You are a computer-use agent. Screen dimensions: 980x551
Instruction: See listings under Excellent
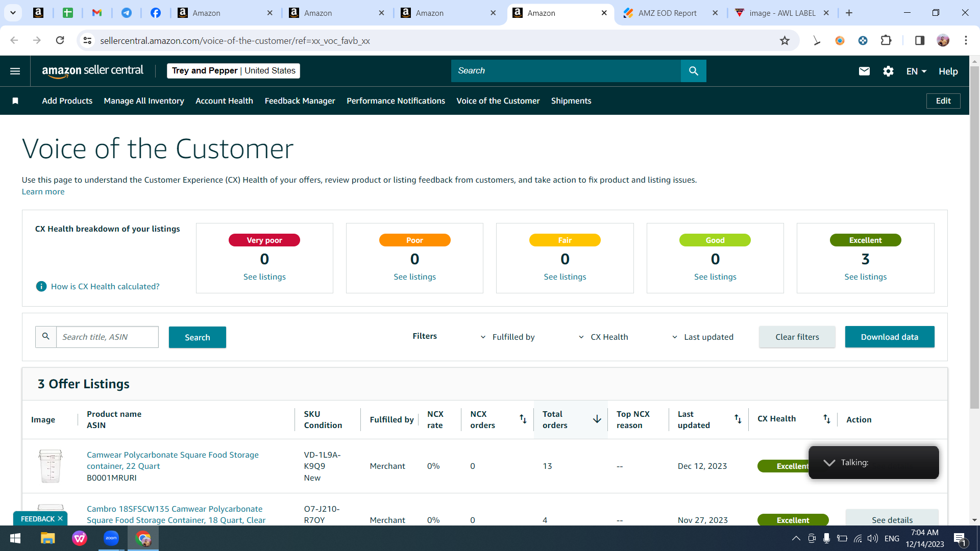(866, 277)
